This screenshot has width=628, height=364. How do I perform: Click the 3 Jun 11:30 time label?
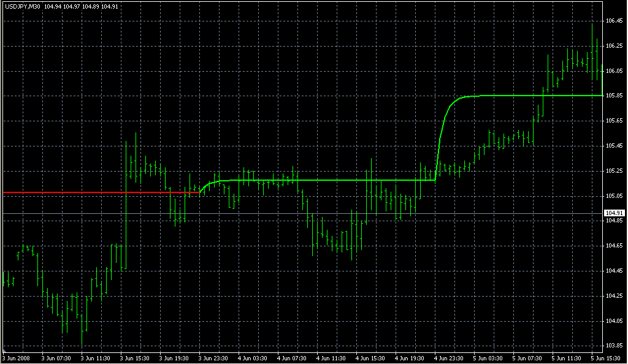[95, 358]
